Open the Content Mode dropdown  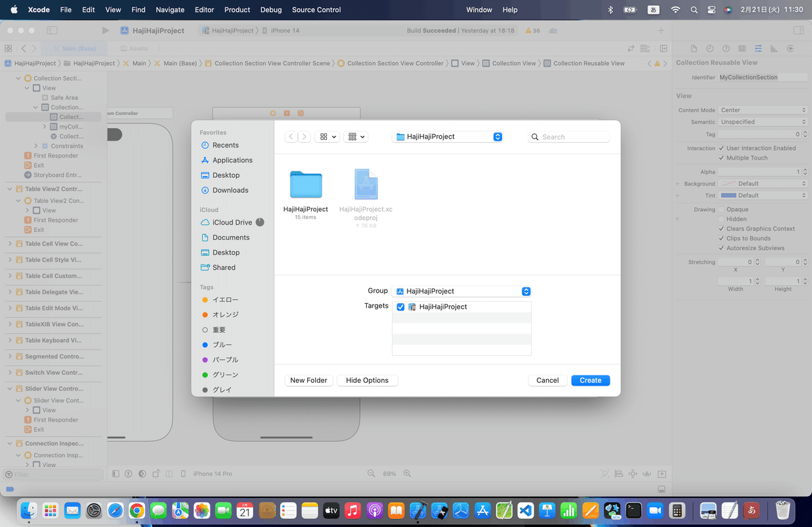(x=763, y=110)
